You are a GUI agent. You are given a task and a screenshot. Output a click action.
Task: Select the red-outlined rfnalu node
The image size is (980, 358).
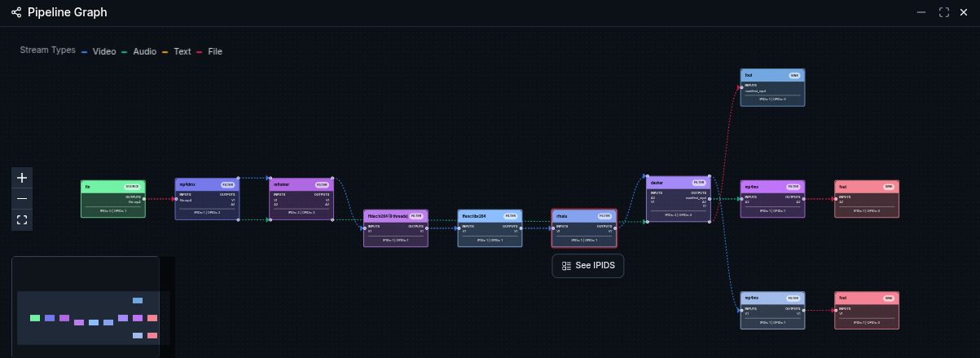tap(584, 228)
